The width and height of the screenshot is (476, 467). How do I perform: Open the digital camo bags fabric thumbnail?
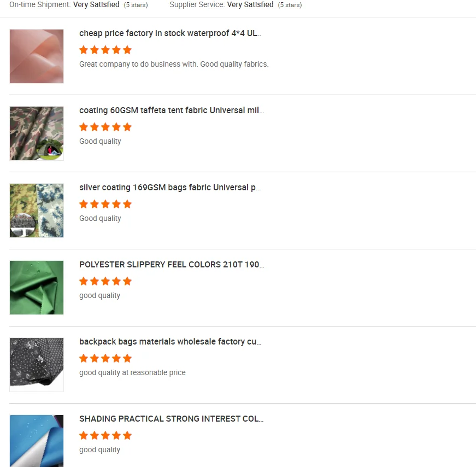coord(37,211)
